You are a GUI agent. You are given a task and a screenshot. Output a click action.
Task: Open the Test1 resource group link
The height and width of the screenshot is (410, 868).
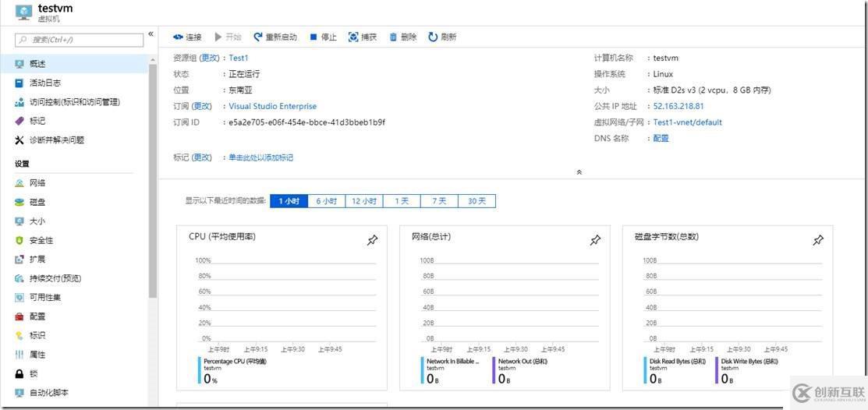(x=239, y=58)
